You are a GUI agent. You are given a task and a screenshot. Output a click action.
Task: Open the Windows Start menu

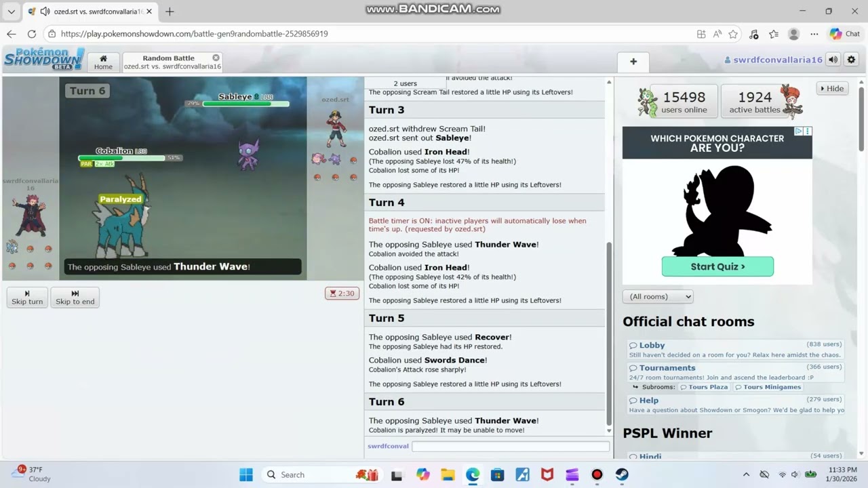245,474
